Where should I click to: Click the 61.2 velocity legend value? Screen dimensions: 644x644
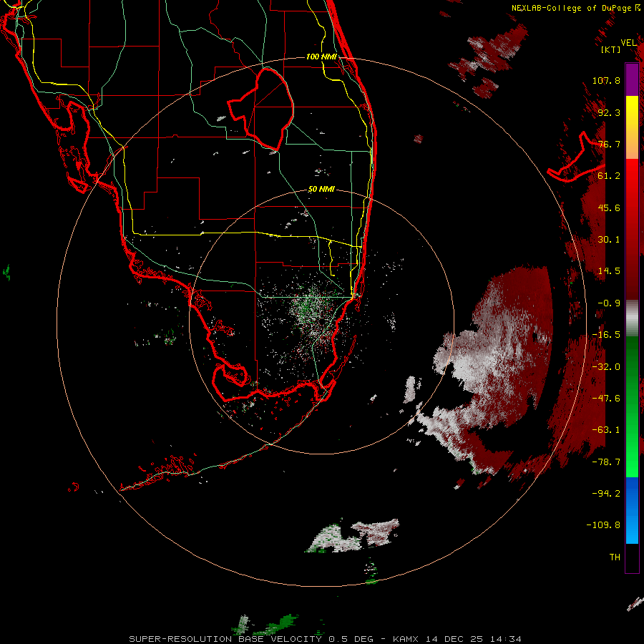pyautogui.click(x=609, y=176)
